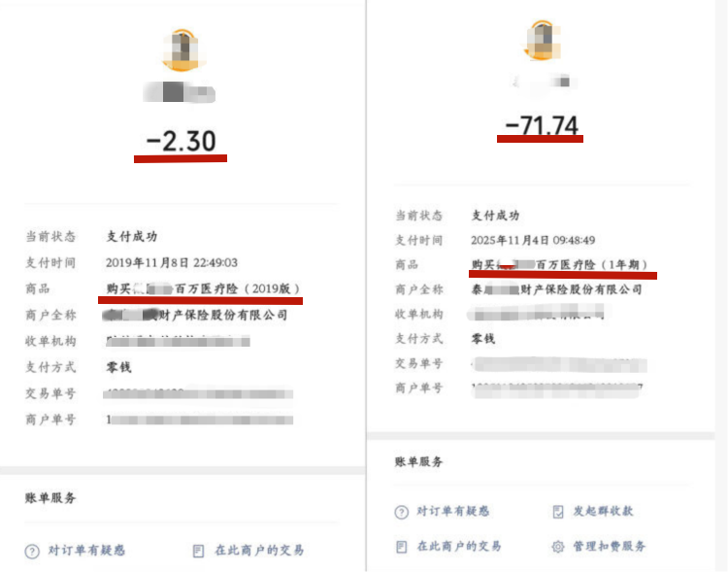Select the -2.30 payment amount
Viewport: 728px width, 572px height.
(x=182, y=141)
